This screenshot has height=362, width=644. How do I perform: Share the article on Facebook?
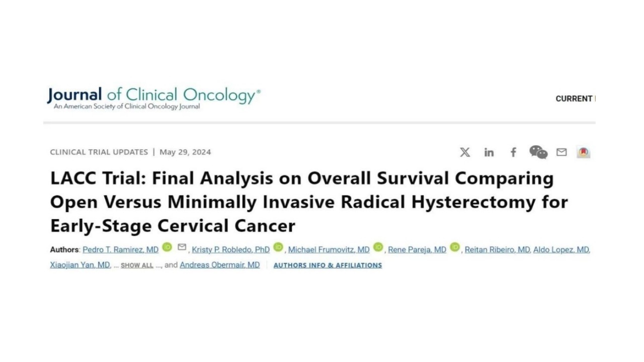pos(513,152)
